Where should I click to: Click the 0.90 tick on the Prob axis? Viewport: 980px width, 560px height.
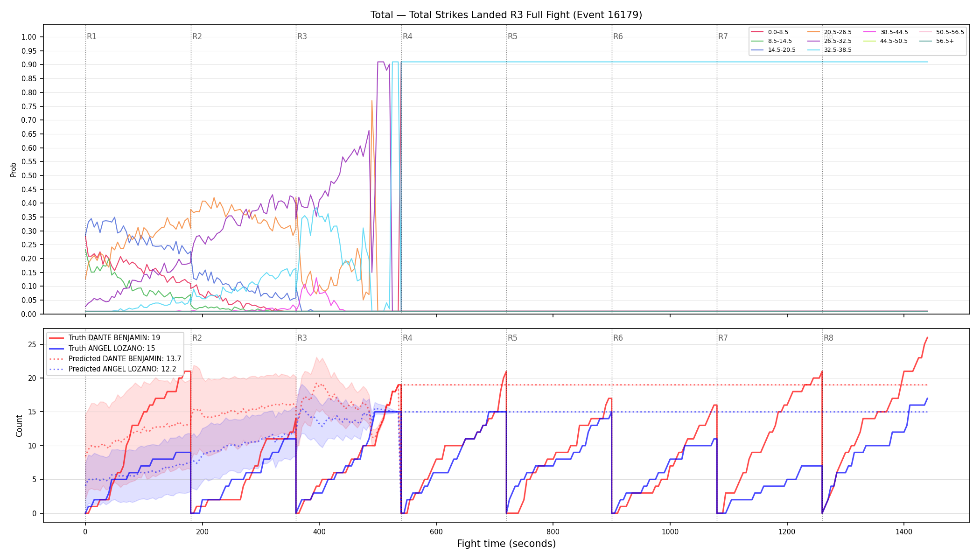tap(29, 65)
